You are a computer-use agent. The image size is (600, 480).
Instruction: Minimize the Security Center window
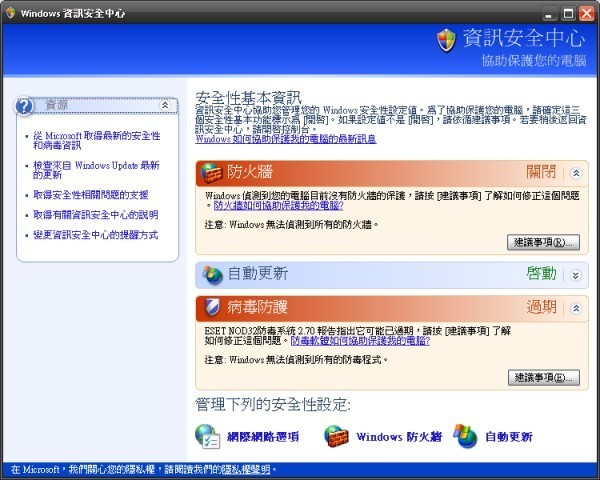coord(549,13)
